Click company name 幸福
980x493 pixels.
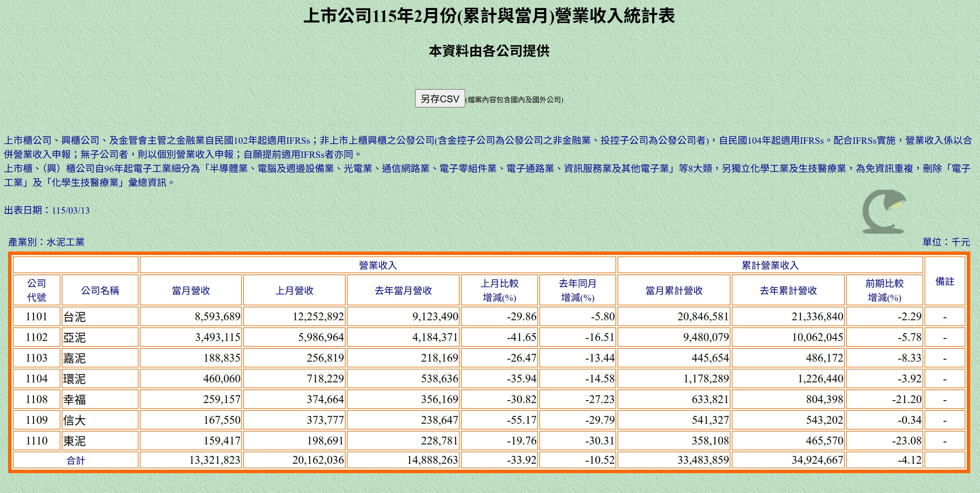[75, 399]
